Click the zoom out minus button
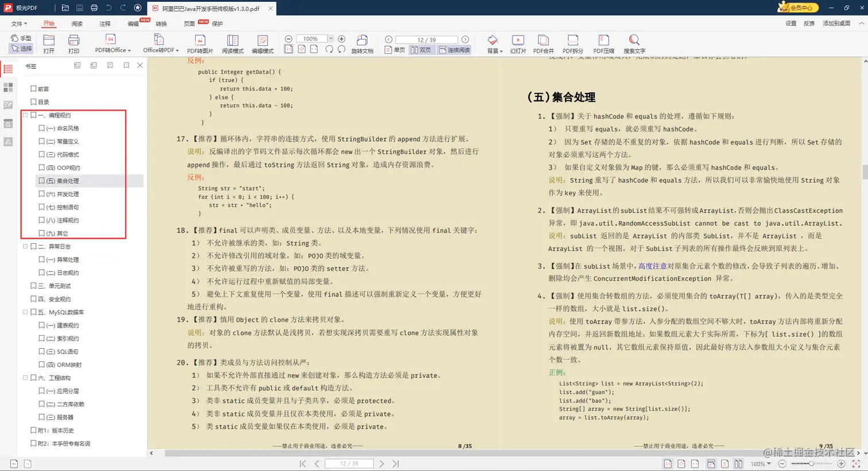The image size is (868, 471). point(289,39)
